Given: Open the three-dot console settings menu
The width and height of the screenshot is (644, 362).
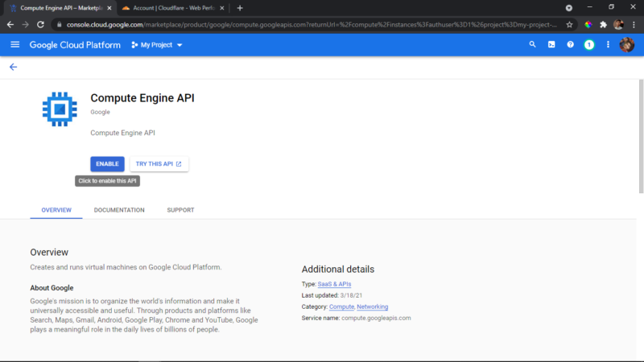Looking at the screenshot, I should tap(608, 44).
